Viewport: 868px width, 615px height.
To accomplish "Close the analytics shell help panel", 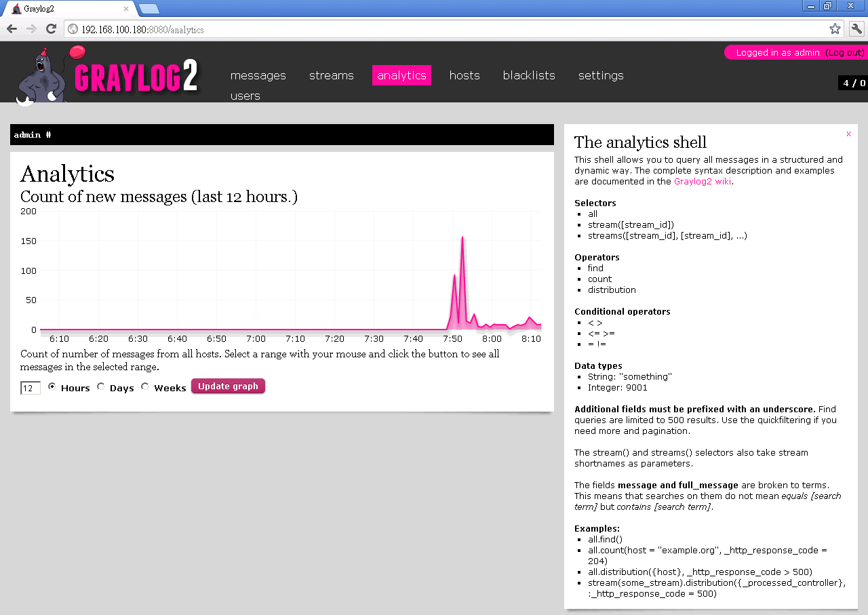I will pyautogui.click(x=848, y=134).
